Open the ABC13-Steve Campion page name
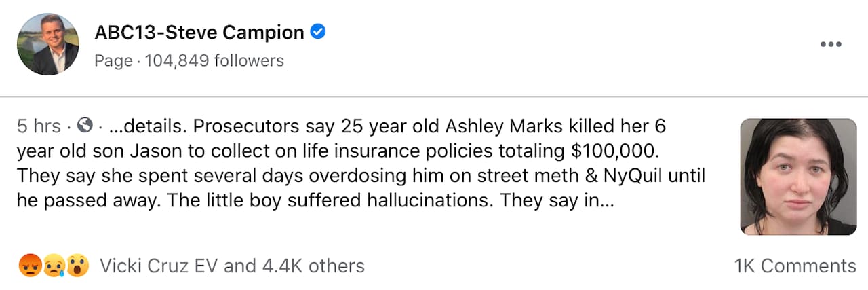 (x=199, y=32)
